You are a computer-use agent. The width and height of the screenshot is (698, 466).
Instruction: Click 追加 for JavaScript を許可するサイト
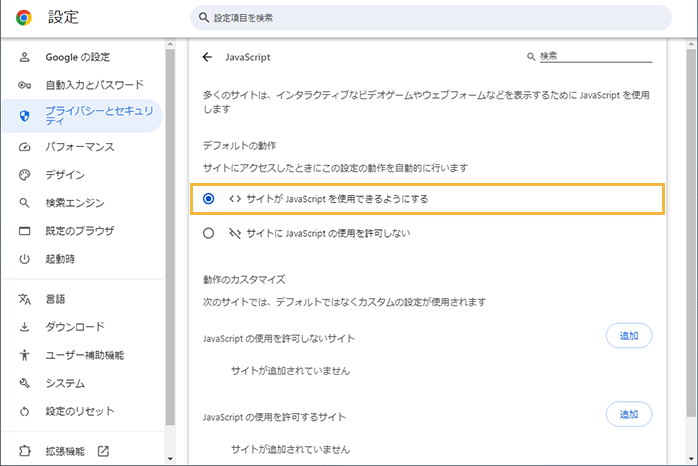point(629,414)
